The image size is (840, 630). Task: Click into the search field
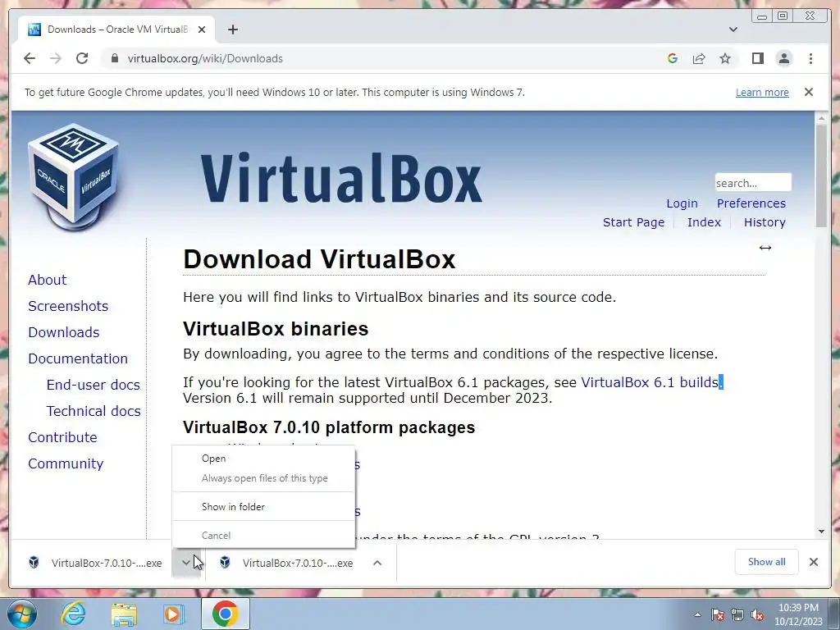tap(753, 183)
